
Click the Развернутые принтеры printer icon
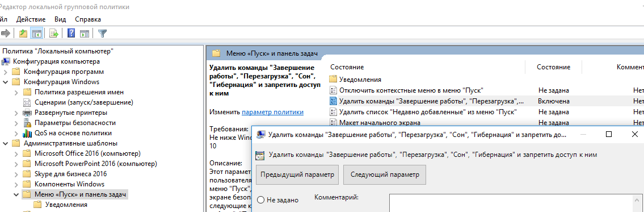coord(27,113)
